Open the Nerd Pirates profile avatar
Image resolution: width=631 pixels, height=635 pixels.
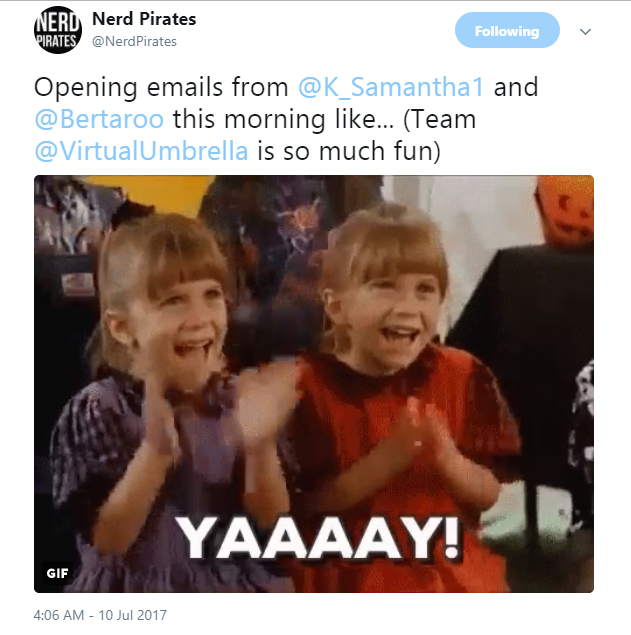[x=58, y=30]
